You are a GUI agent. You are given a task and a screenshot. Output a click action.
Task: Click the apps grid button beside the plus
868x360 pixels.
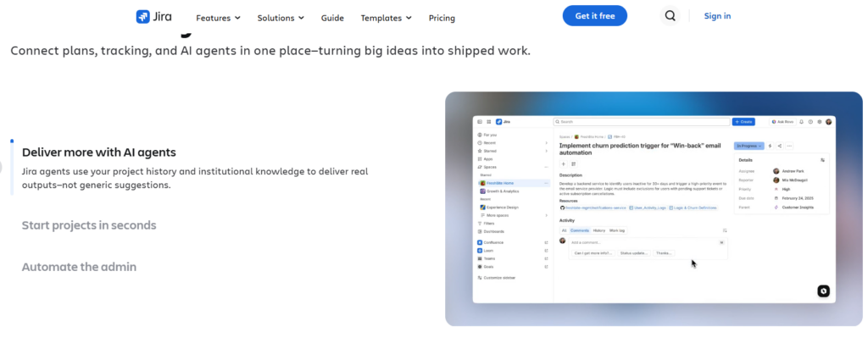point(574,163)
